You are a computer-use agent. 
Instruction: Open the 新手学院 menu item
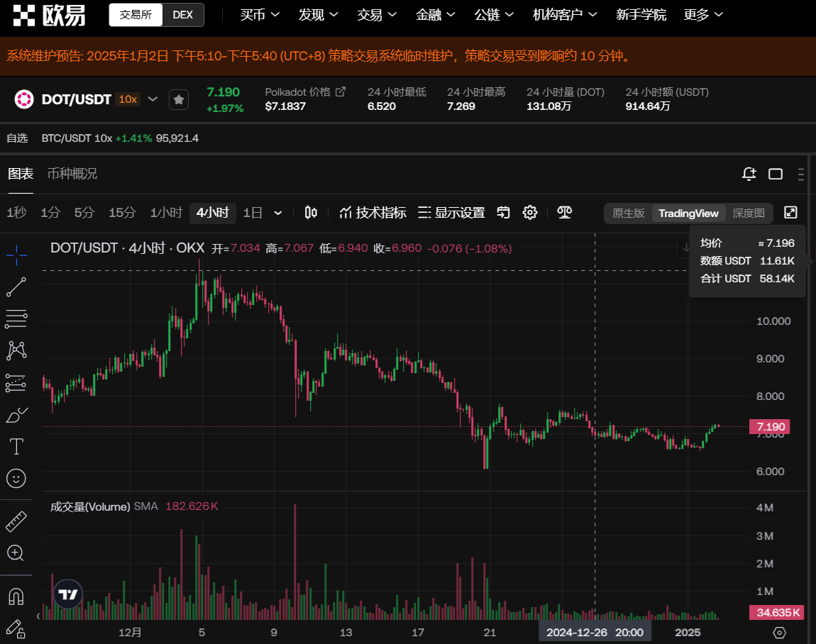coord(641,15)
